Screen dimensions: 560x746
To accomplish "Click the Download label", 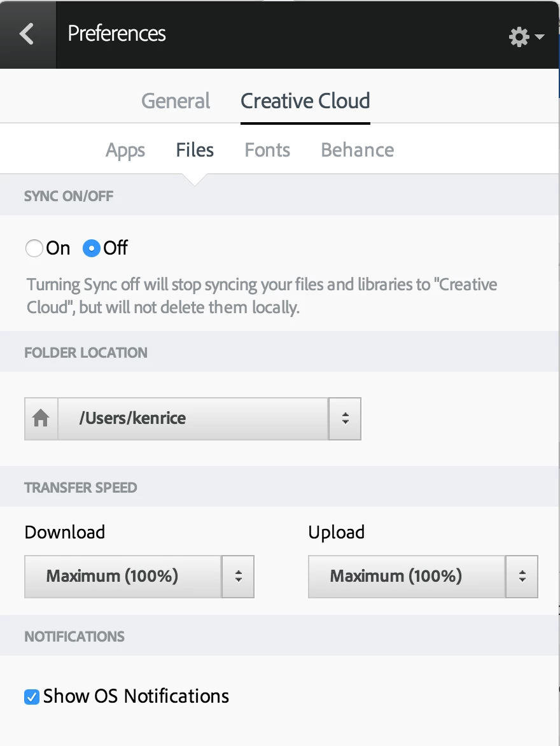I will [65, 532].
